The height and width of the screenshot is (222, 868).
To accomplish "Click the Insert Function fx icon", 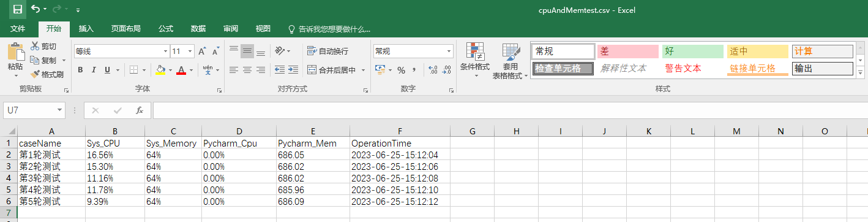I will [140, 110].
